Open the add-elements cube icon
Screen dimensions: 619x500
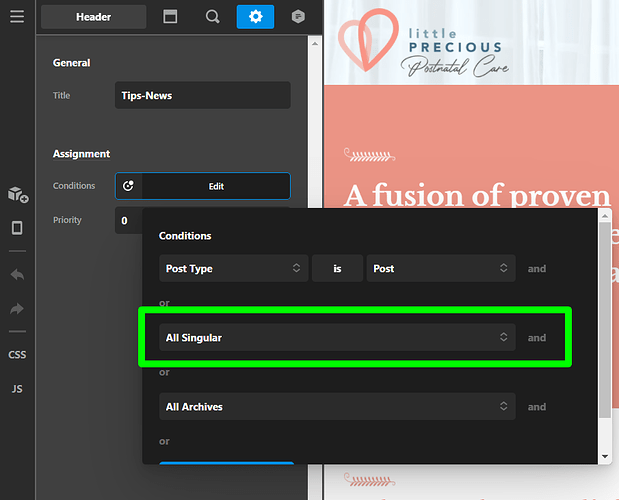[x=18, y=194]
